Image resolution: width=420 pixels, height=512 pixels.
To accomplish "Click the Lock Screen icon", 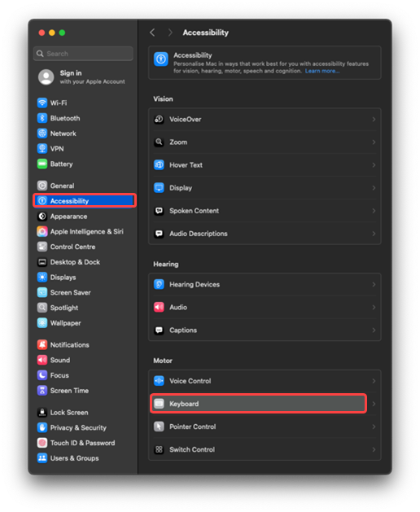I will 42,413.
